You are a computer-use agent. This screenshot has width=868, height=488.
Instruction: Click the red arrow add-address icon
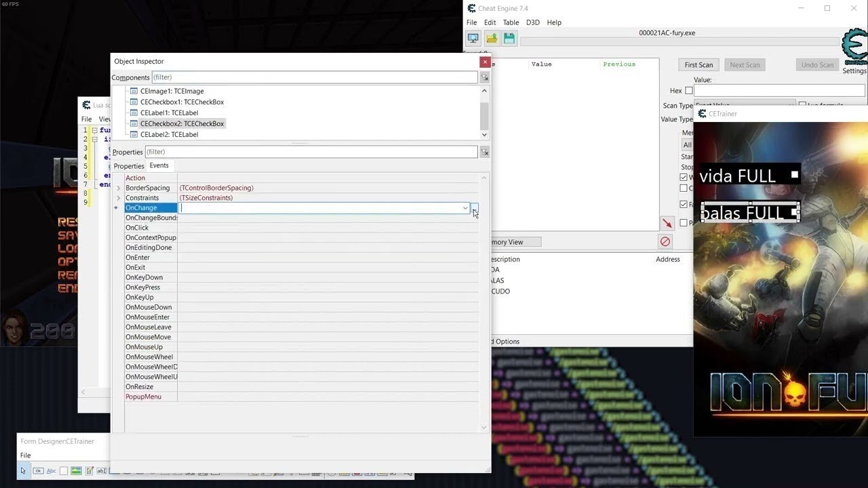[667, 223]
